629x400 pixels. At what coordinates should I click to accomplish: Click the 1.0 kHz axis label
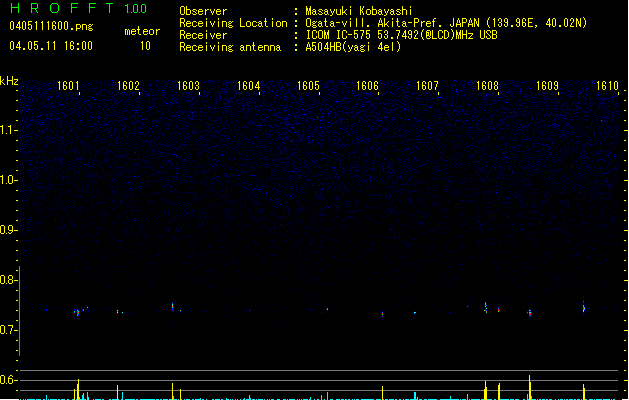click(x=8, y=180)
